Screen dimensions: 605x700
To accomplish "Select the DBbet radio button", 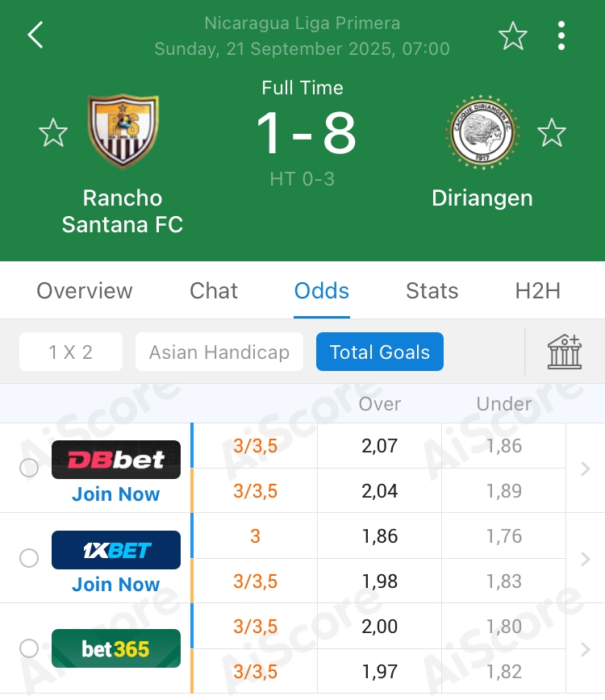I will (x=29, y=468).
